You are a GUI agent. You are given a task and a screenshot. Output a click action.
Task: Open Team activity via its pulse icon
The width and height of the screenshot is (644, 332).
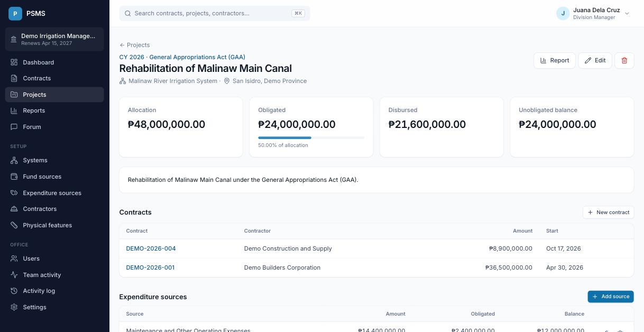click(x=14, y=275)
